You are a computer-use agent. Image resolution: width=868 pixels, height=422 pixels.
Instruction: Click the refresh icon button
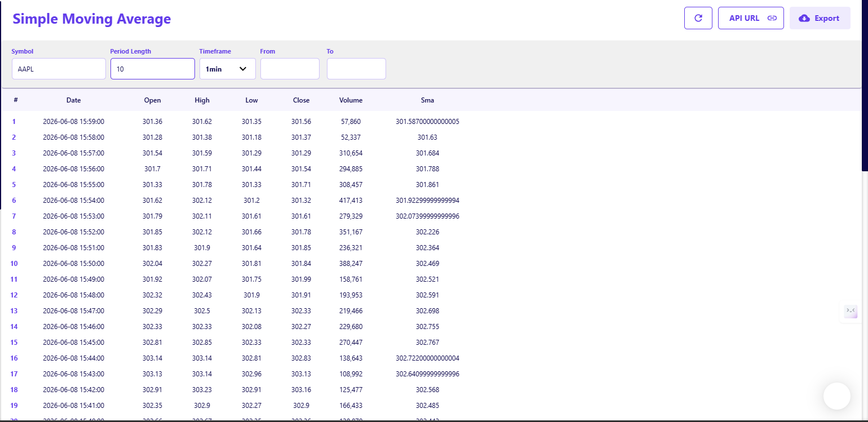coord(698,18)
